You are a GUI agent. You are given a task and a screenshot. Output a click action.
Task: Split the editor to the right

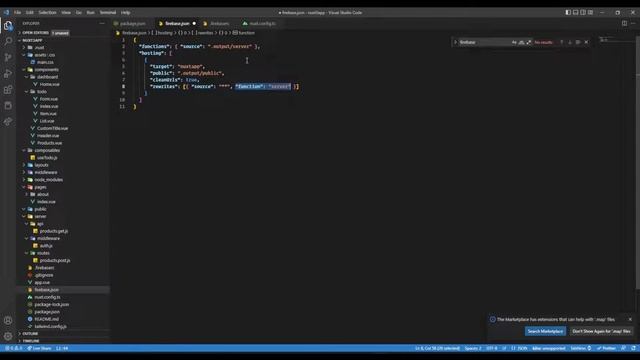[x=624, y=23]
